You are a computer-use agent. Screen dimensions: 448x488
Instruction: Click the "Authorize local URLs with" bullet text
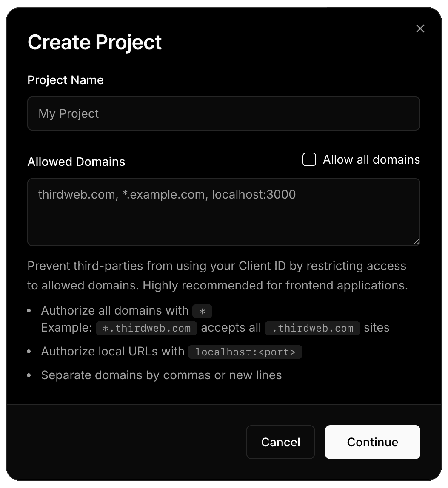coord(113,352)
